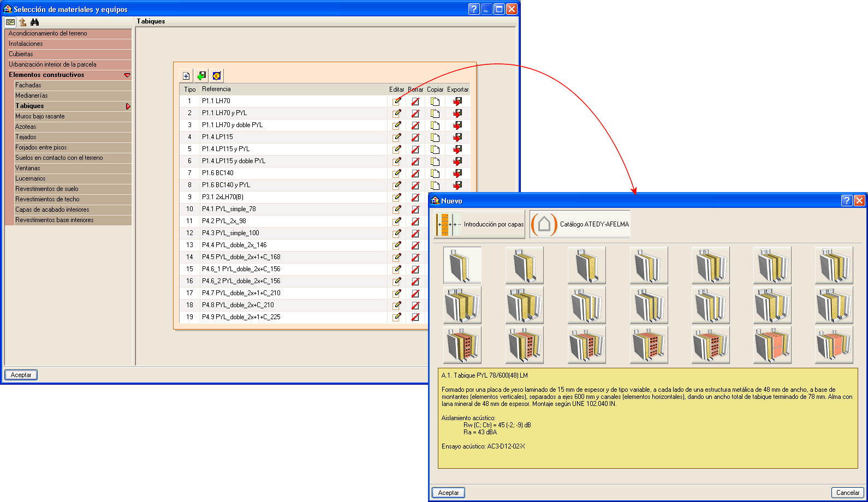
Task: Select Revestimientos de suelo
Action: pyautogui.click(x=73, y=189)
